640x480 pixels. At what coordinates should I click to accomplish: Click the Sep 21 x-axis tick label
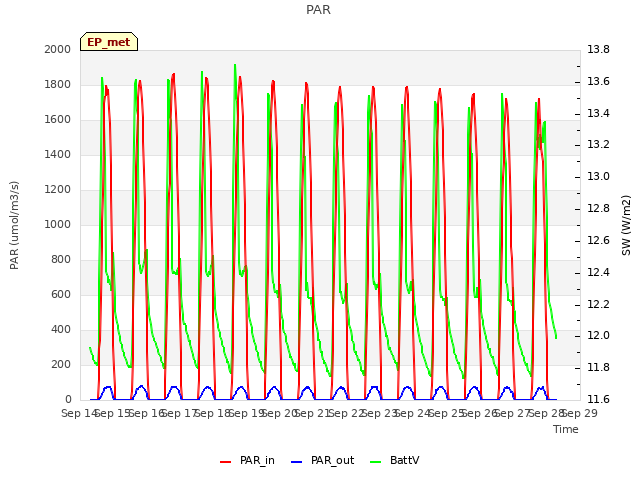click(x=313, y=413)
